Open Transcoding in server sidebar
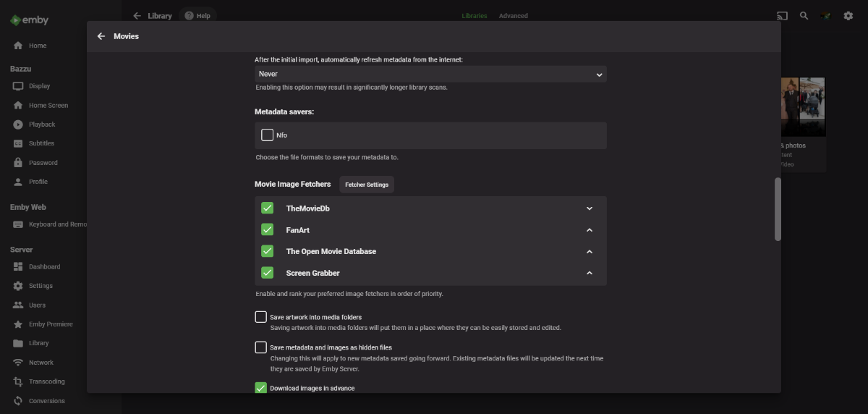Screen dimensions: 868x414 coord(46,381)
